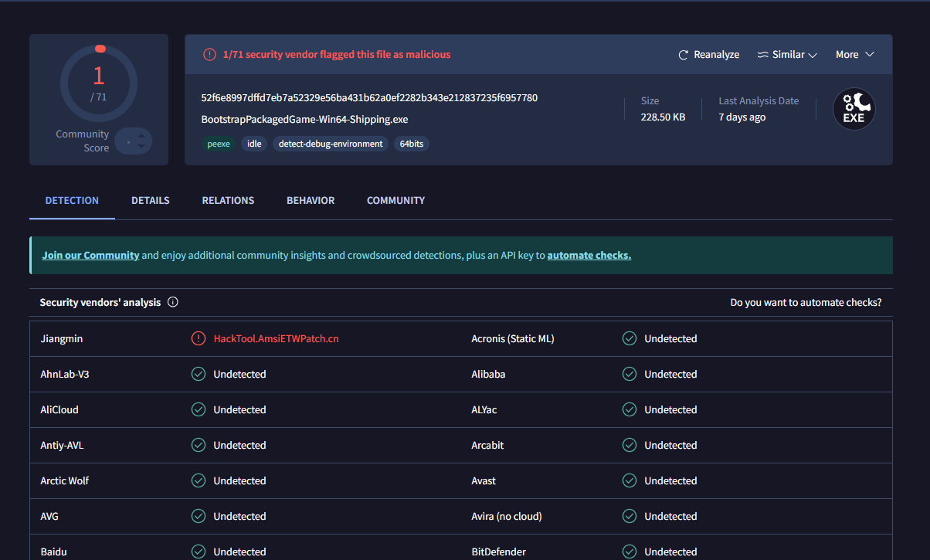Click info icon beside Security vendors' analysis
The width and height of the screenshot is (930, 560).
point(173,302)
